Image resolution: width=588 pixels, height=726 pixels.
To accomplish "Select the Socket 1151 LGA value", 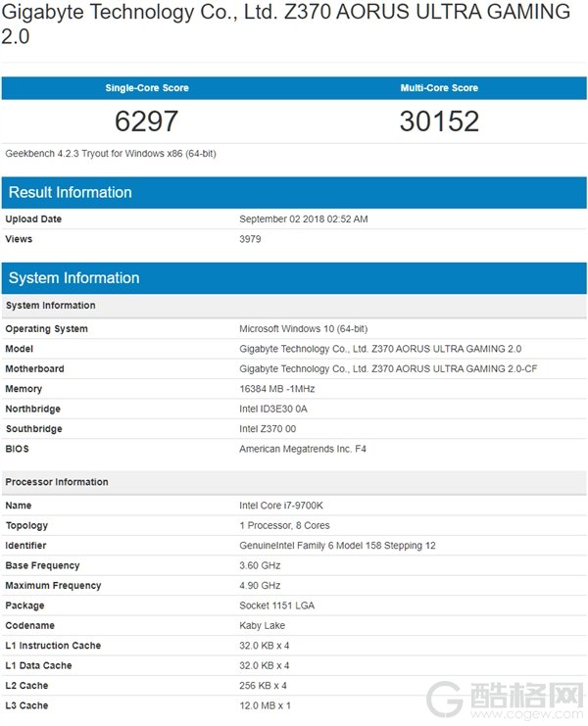I will (x=277, y=605).
